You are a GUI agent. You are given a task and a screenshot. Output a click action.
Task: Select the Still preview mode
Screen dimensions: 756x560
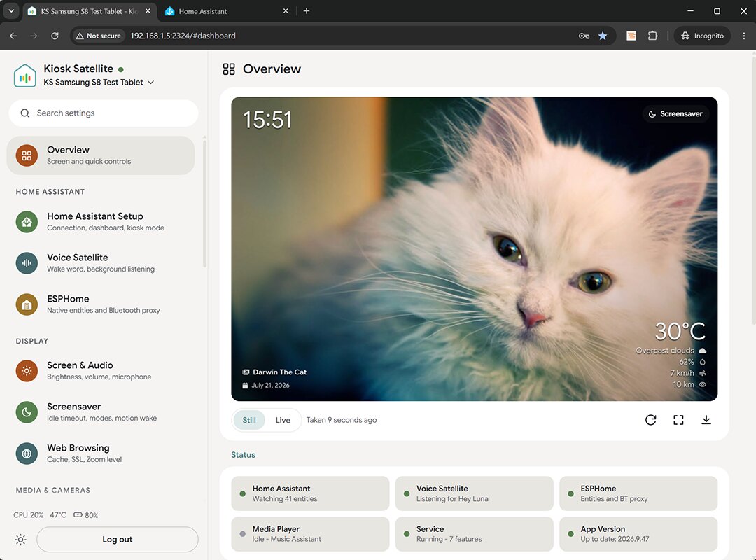click(249, 420)
